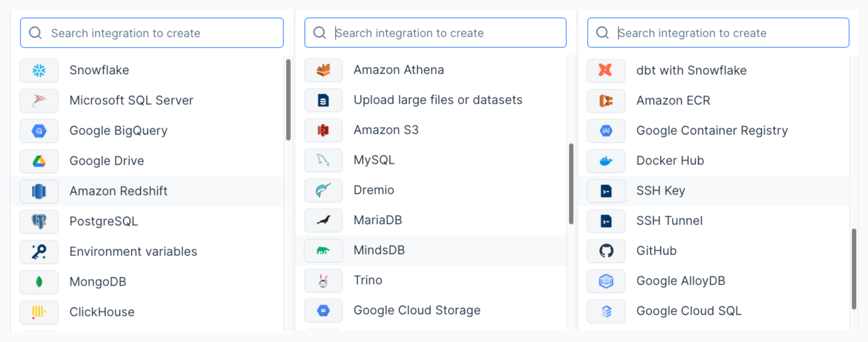Viewport: 868px width, 342px height.
Task: Click the Amazon ECR icon
Action: (606, 100)
